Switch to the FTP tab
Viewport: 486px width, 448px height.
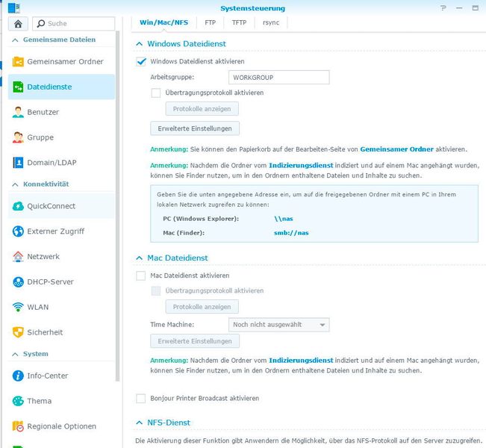tap(210, 22)
